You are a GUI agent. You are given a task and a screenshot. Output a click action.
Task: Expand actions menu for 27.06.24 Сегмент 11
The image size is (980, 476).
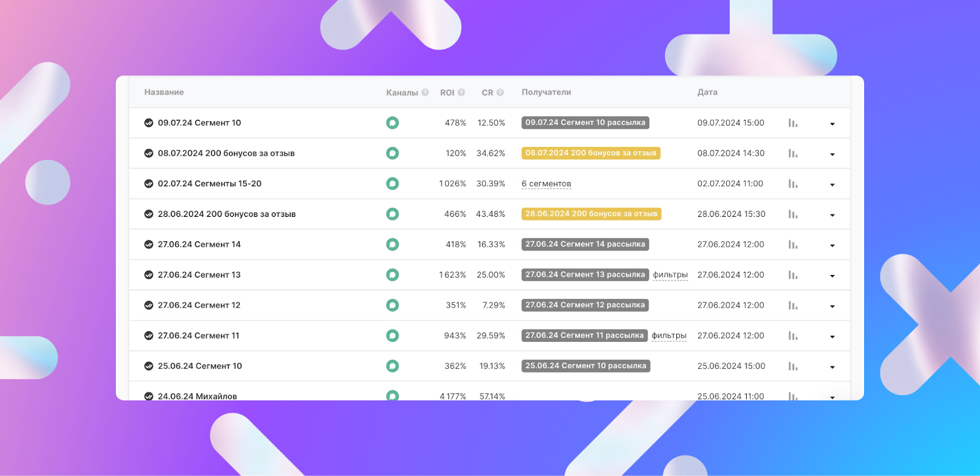pyautogui.click(x=832, y=337)
